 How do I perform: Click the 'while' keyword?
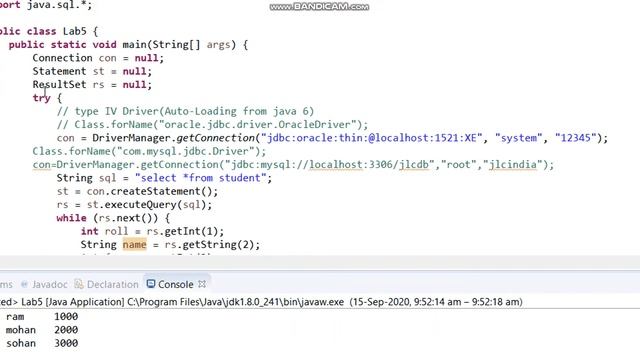(71, 218)
